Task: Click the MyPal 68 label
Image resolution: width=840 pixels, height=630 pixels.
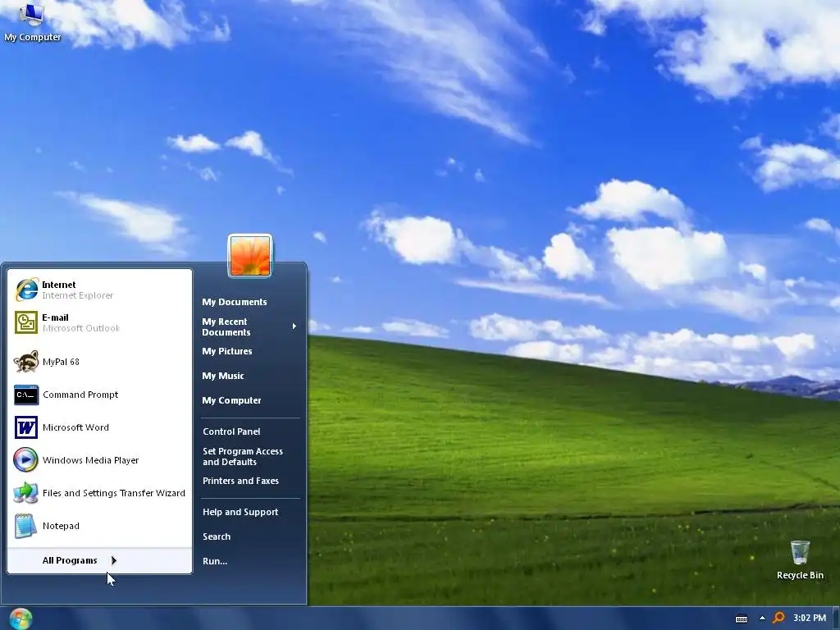Action: pos(61,362)
